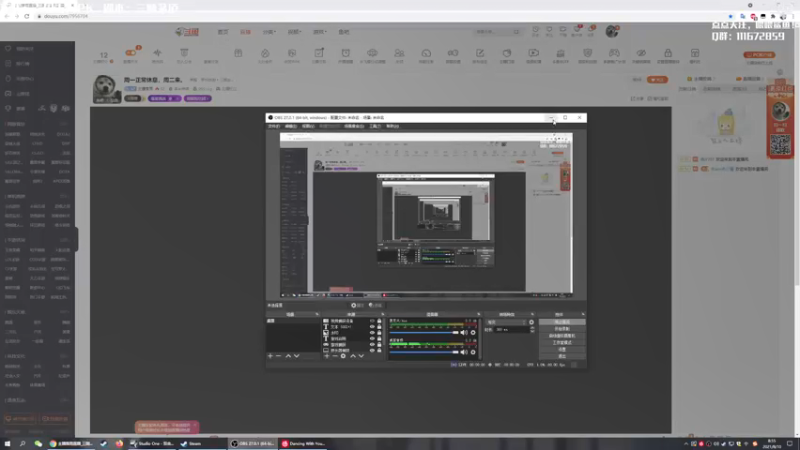Toggle visibility of the display capture source
This screenshot has width=800, height=450.
pyautogui.click(x=372, y=351)
